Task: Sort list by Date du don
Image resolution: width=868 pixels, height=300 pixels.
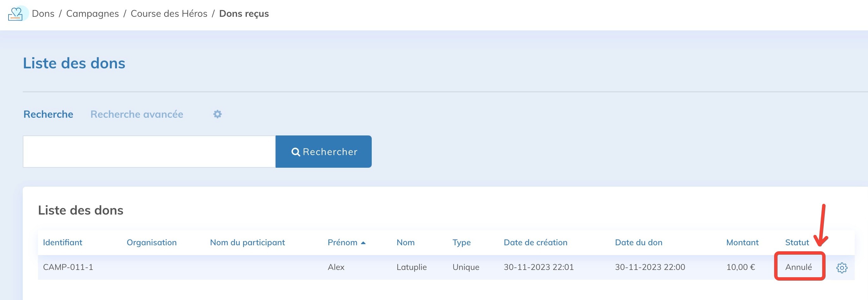Action: click(638, 242)
